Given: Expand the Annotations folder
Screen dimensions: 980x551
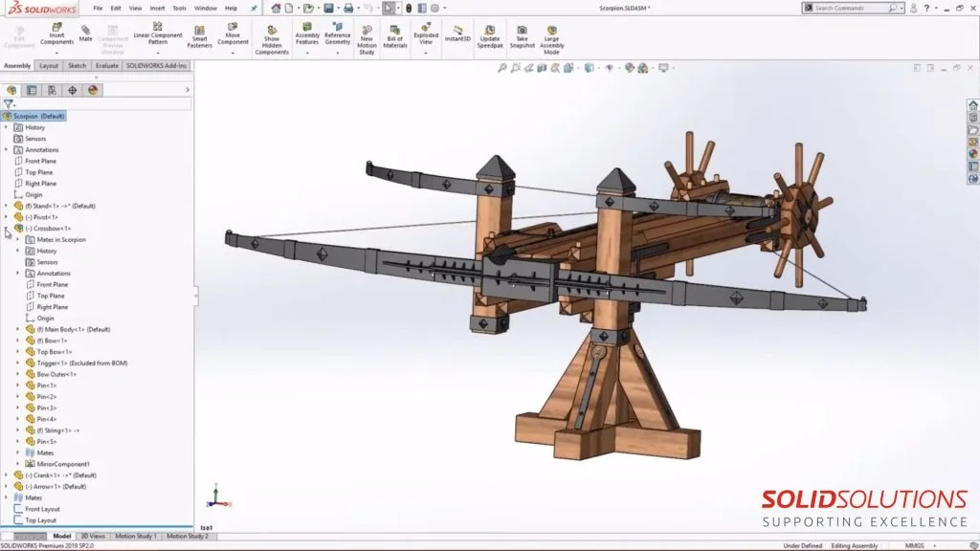Looking at the screenshot, I should pyautogui.click(x=7, y=150).
